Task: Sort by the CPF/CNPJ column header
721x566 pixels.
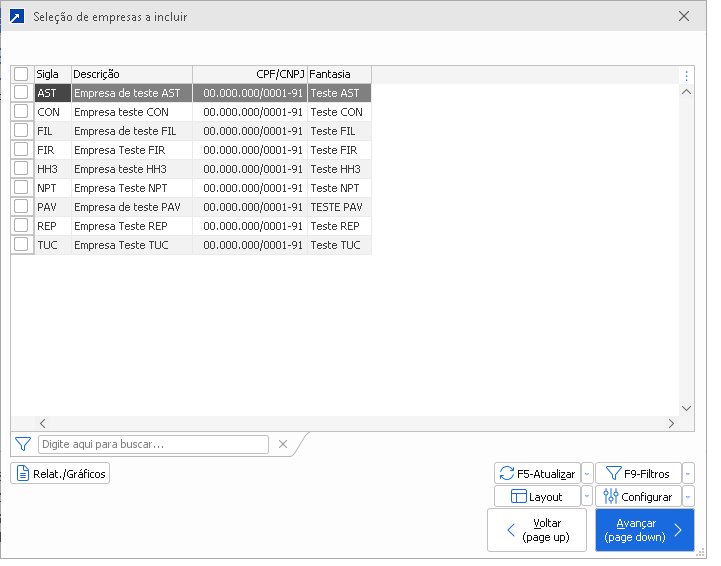Action: (x=250, y=74)
